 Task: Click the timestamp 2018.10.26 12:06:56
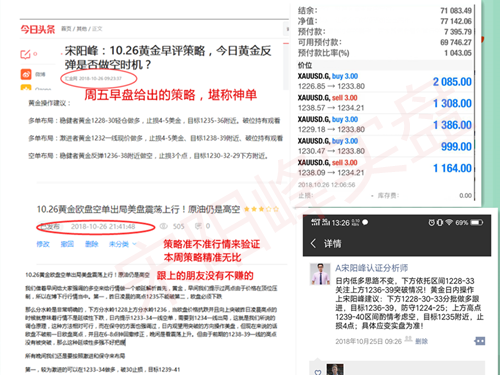326,185
